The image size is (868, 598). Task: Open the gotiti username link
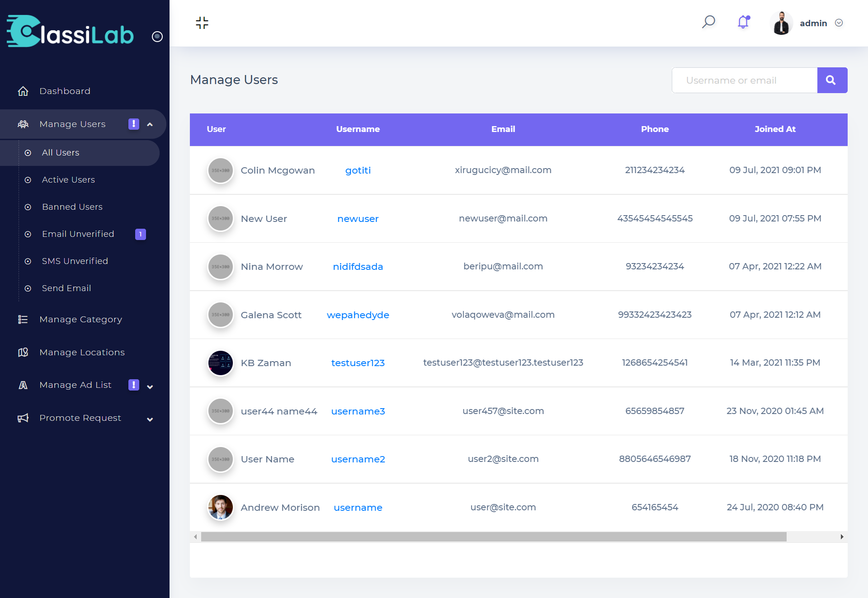pyautogui.click(x=358, y=170)
